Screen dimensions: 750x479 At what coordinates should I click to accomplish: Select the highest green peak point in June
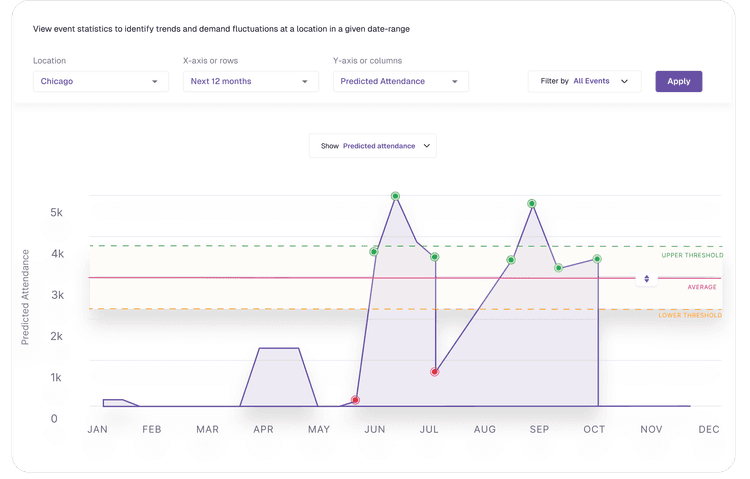click(395, 196)
